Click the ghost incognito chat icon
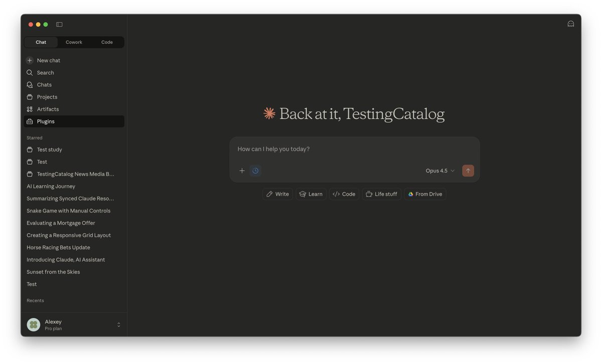 pos(570,24)
